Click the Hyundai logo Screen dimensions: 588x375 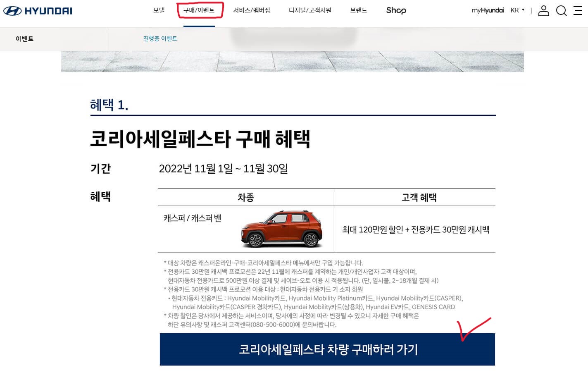pyautogui.click(x=38, y=11)
